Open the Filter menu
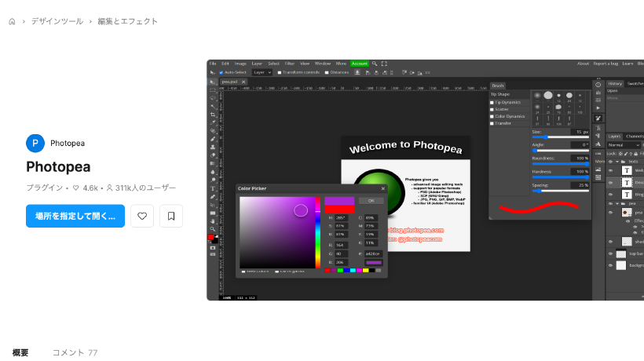The width and height of the screenshot is (644, 361). click(290, 64)
